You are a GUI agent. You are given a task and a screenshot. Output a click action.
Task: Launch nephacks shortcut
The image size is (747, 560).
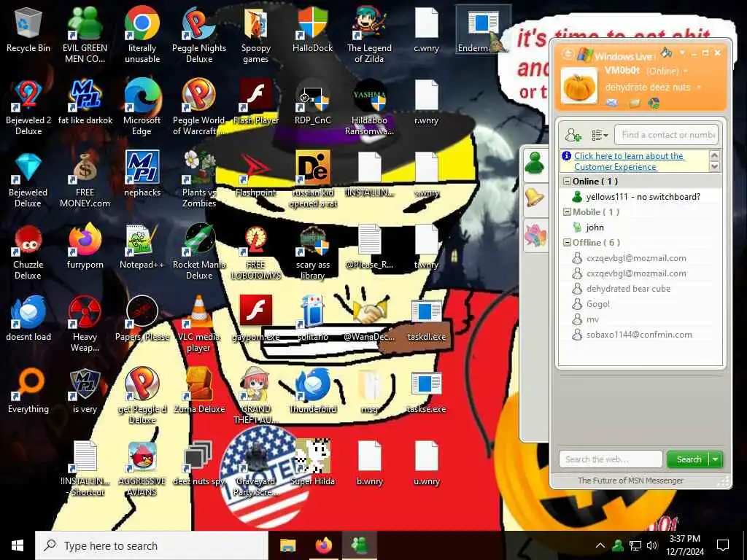click(142, 174)
